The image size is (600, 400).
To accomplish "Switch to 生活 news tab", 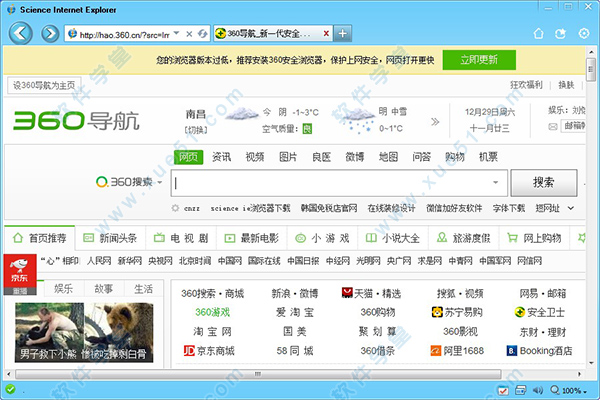I will (x=143, y=289).
